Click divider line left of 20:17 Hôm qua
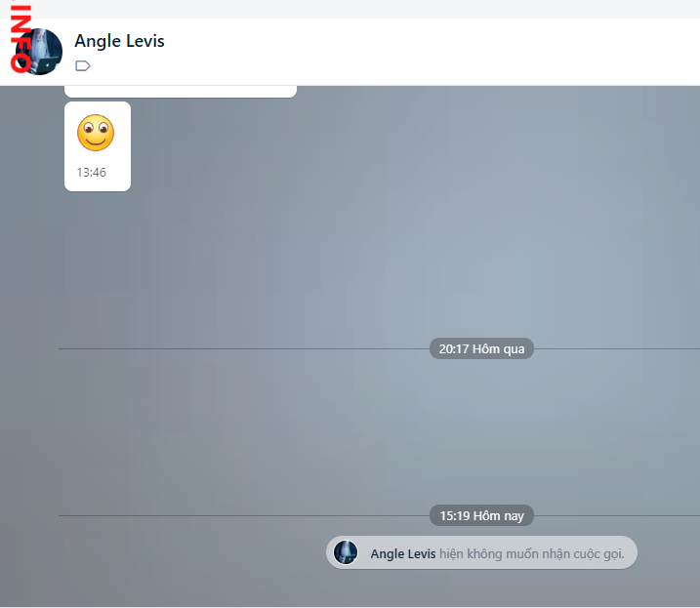 [x=244, y=348]
